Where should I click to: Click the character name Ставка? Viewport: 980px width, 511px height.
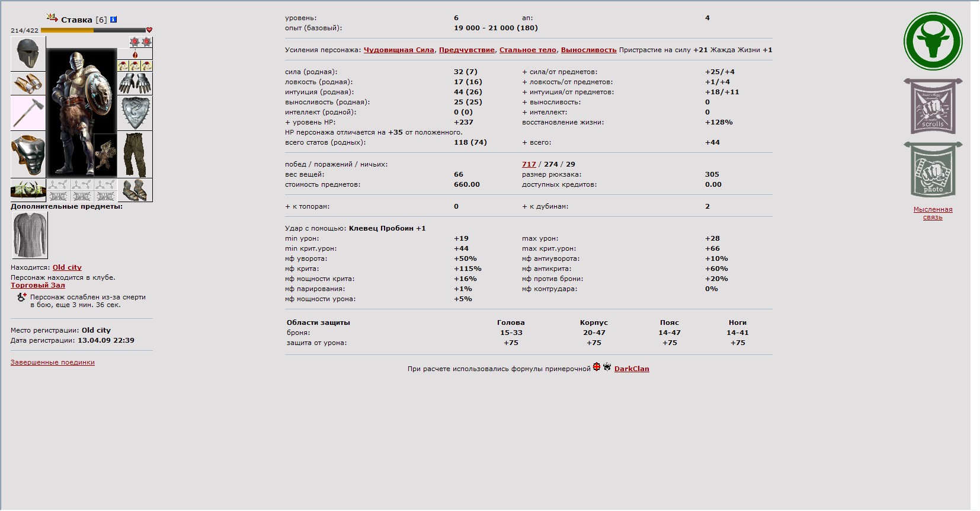pyautogui.click(x=77, y=20)
